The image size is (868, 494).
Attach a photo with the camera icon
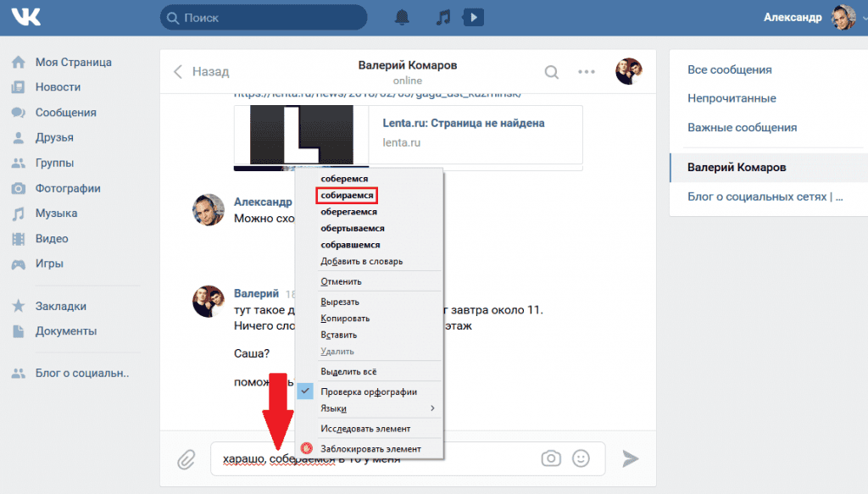pyautogui.click(x=551, y=458)
